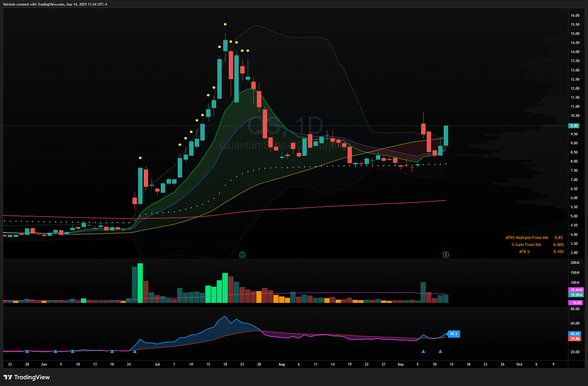Click 5.00 on the price axis
588x386 pixels.
[x=574, y=216]
